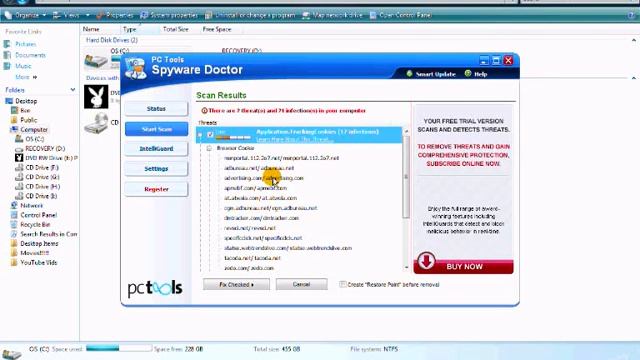Open Help in Spyware Doctor header
This screenshot has height=360, width=640.
(476, 74)
